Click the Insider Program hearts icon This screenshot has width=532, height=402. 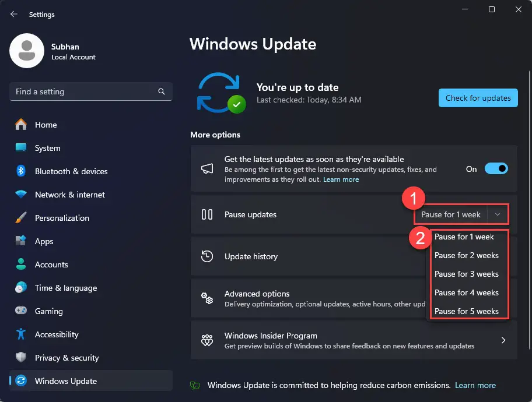pyautogui.click(x=207, y=340)
